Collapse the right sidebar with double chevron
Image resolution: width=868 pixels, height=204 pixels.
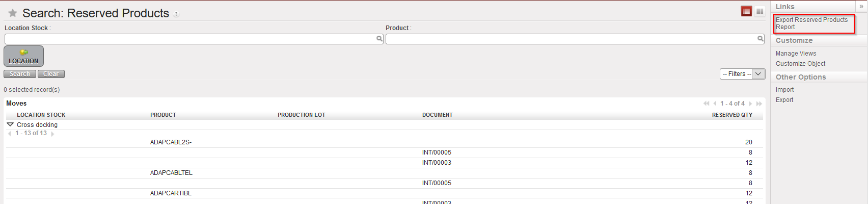coord(861,7)
